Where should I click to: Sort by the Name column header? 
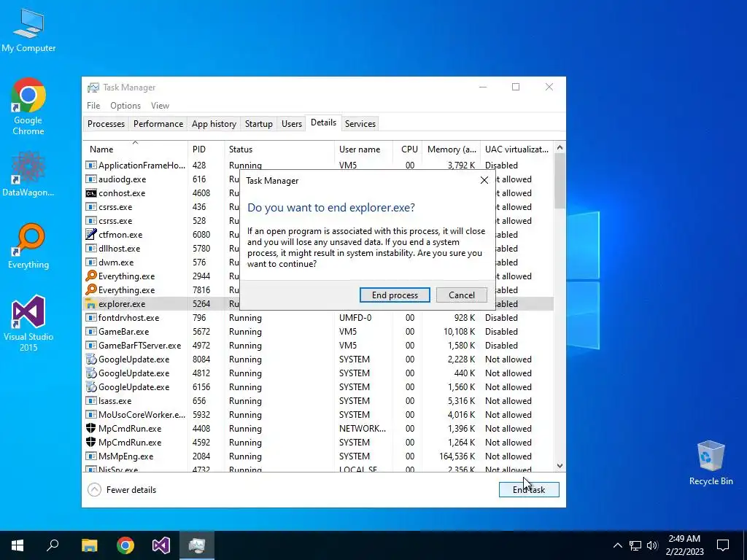coord(135,149)
